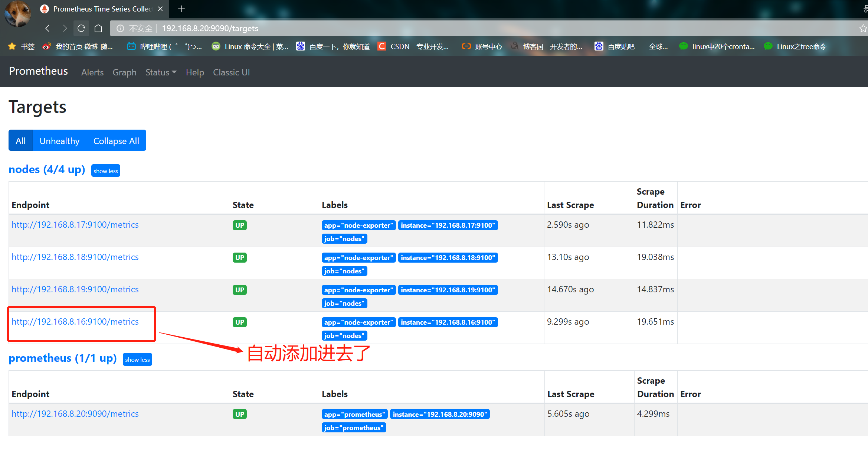Open the Graph page
868x458 pixels.
(124, 72)
